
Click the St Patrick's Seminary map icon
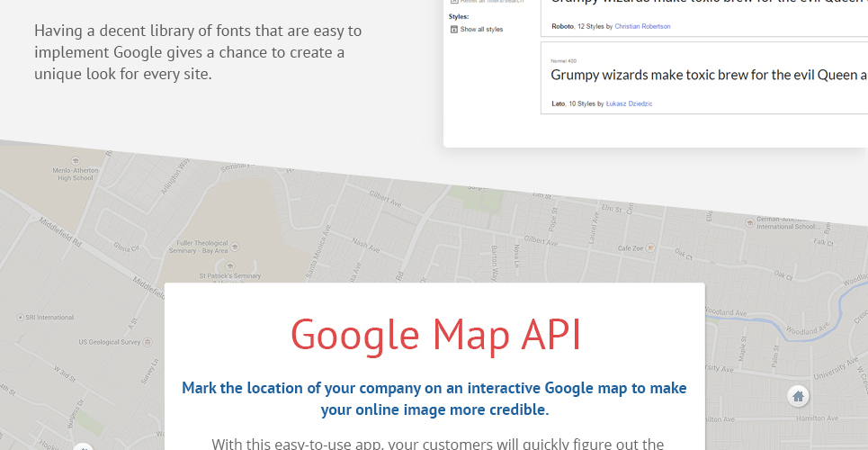(x=229, y=266)
